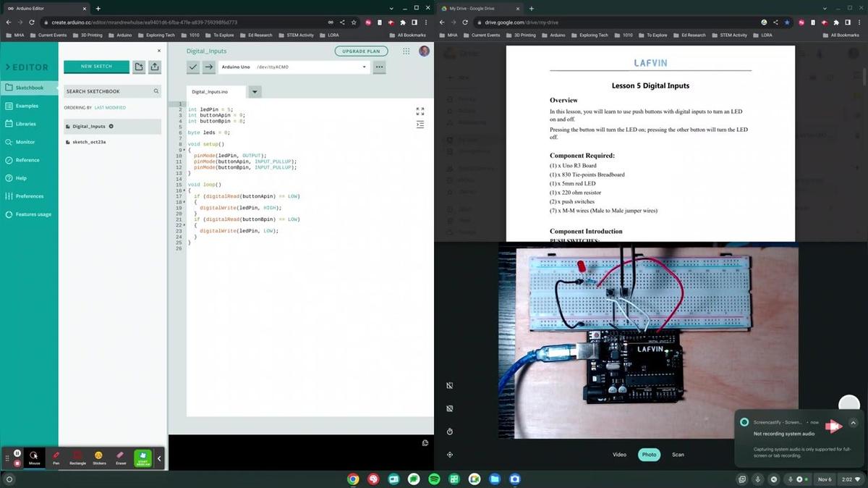
Task: Select Sketchbook in the editor sidebar
Action: click(x=29, y=88)
